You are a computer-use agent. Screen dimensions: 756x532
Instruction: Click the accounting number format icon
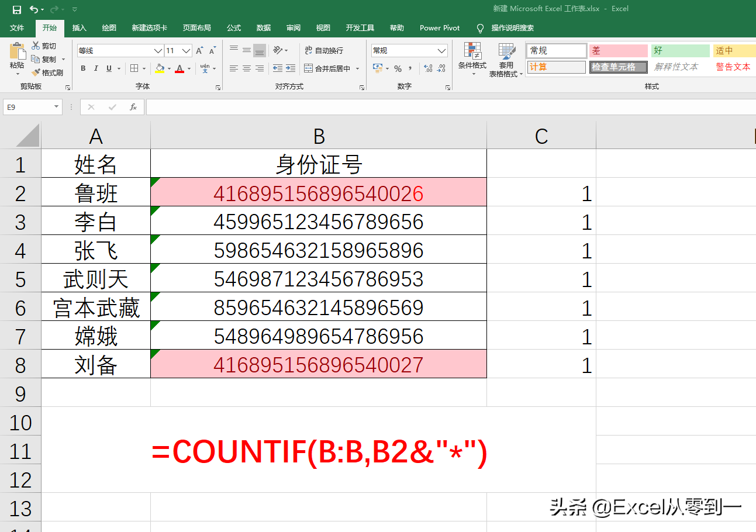coord(378,68)
